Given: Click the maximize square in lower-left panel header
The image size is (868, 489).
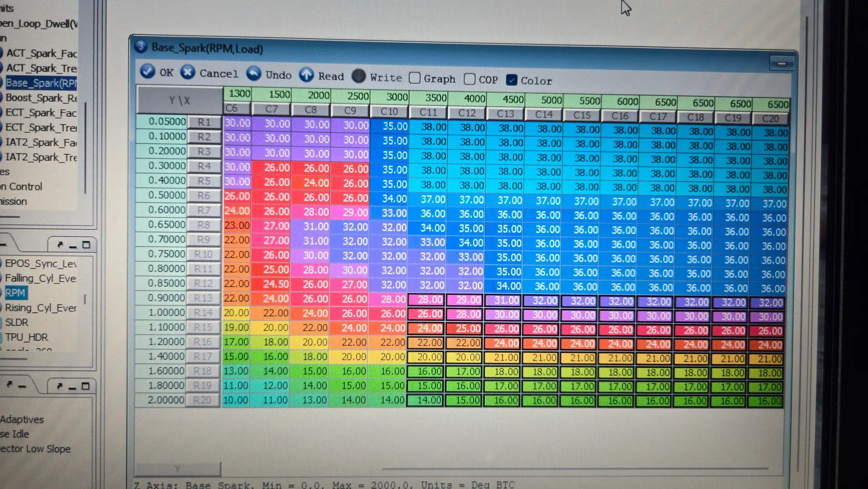Looking at the screenshot, I should pyautogui.click(x=86, y=386).
